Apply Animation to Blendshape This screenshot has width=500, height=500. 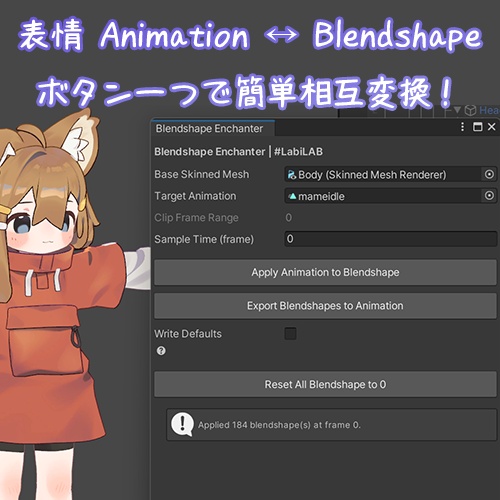(x=325, y=272)
